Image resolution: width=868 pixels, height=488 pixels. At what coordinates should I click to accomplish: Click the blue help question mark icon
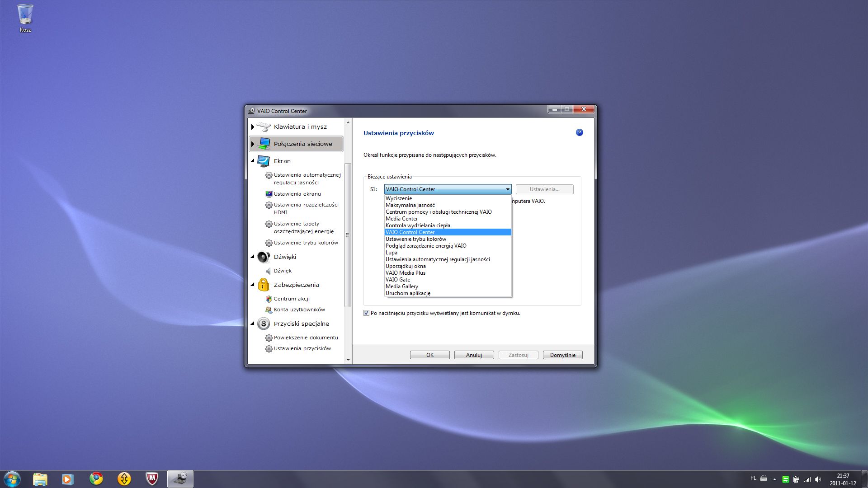coord(579,132)
